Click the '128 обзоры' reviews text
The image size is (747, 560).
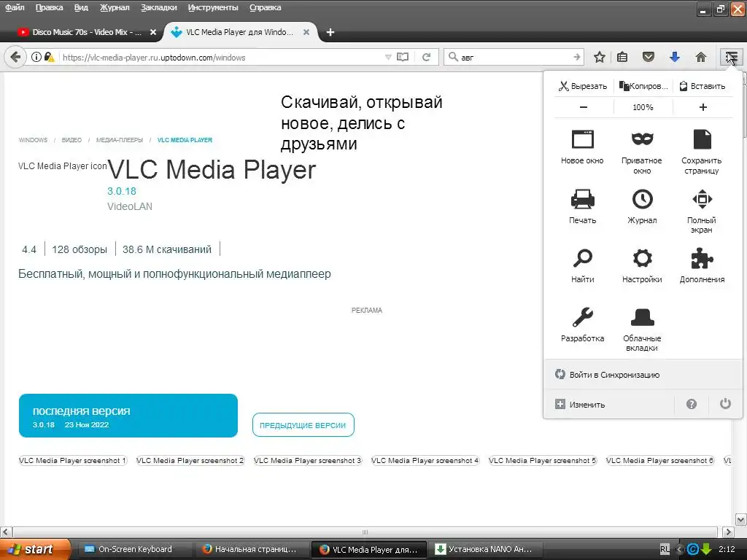click(x=80, y=249)
